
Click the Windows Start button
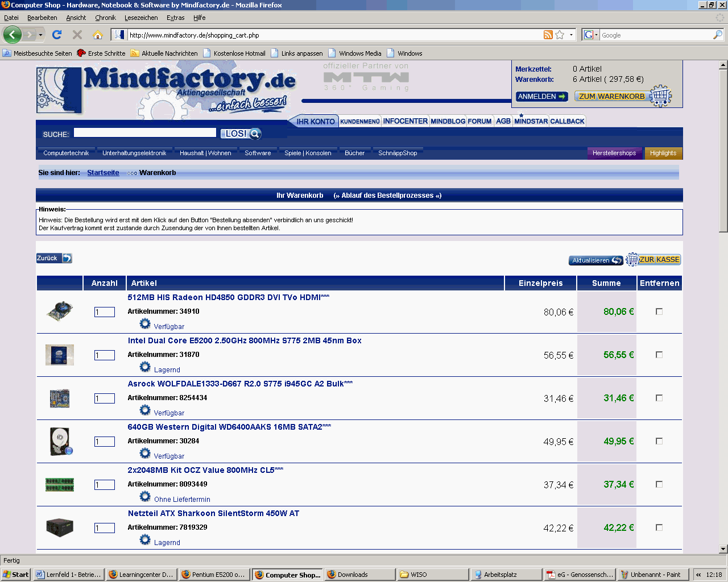click(x=16, y=575)
